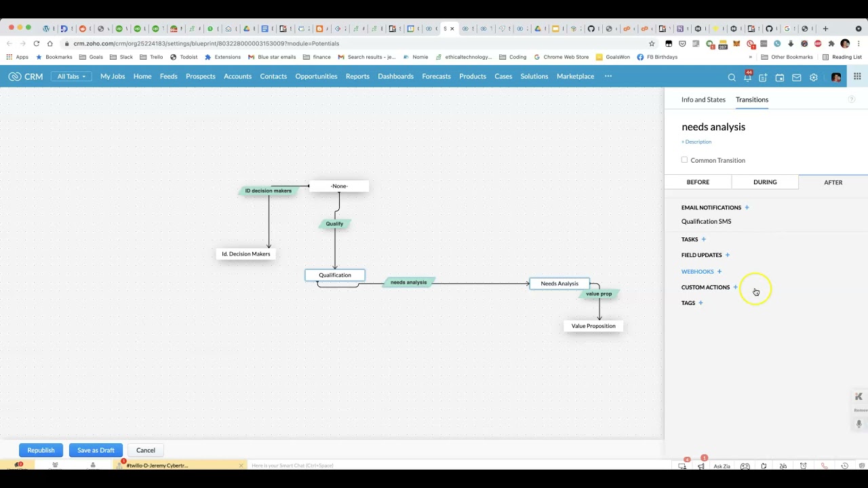Add a field update with plus
The image size is (868, 488).
tap(727, 255)
